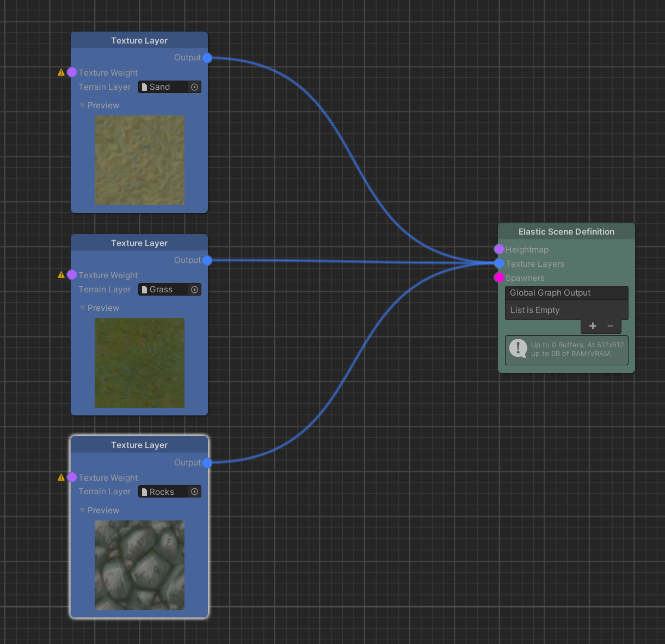
Task: Click the Heightmap input port
Action: 499,249
